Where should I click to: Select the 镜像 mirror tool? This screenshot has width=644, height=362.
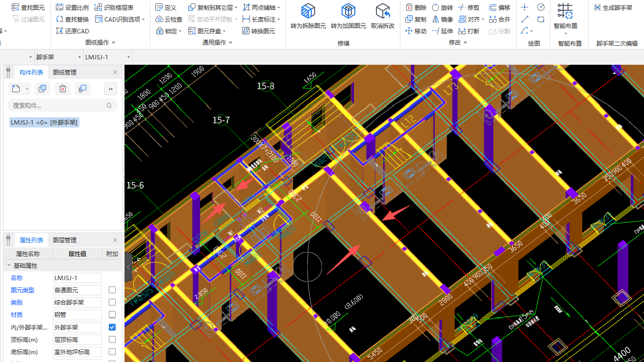tap(443, 19)
